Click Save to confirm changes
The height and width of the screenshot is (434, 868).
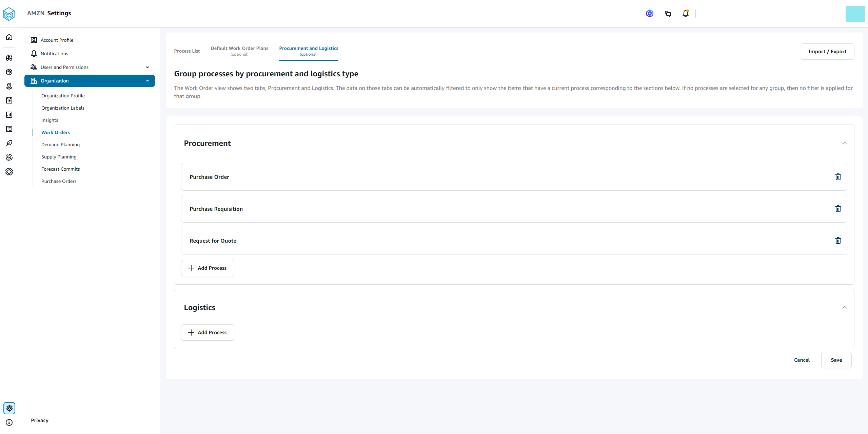(x=836, y=360)
